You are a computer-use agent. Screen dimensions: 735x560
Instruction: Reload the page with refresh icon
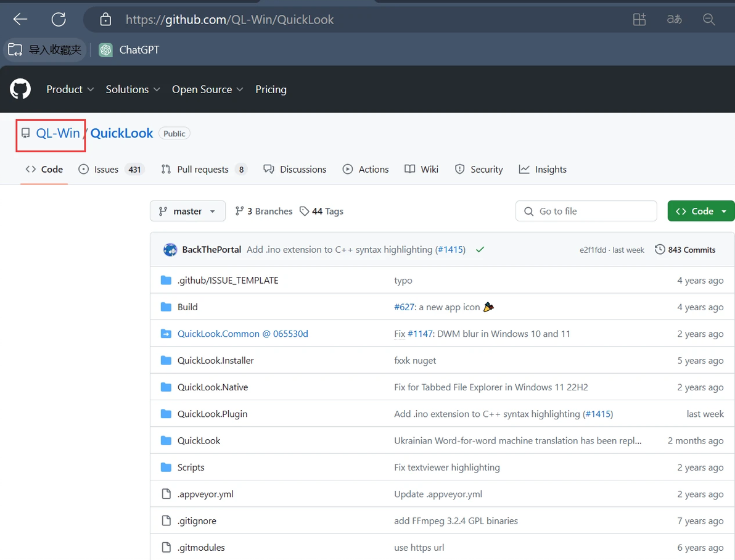59,19
